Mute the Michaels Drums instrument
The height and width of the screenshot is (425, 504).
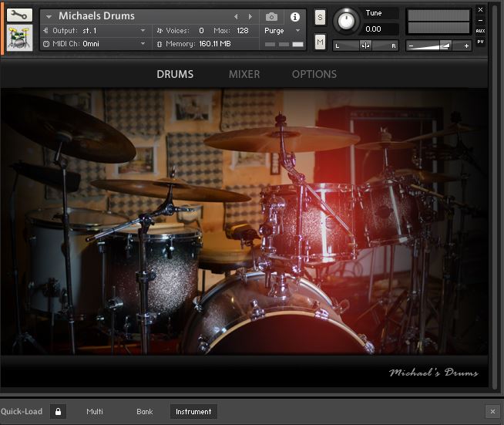(x=321, y=41)
